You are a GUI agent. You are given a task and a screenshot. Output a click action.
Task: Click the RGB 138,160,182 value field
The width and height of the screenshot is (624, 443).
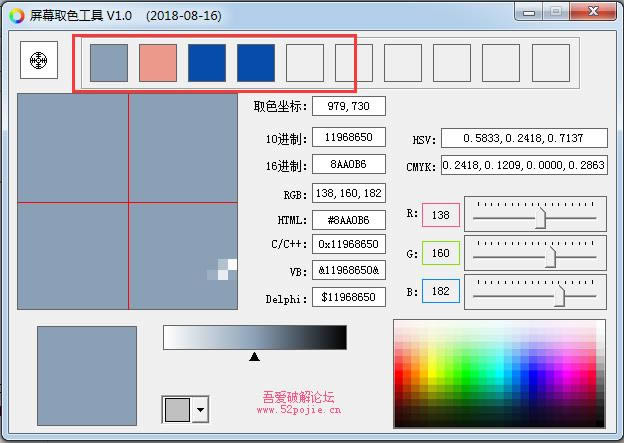point(348,193)
